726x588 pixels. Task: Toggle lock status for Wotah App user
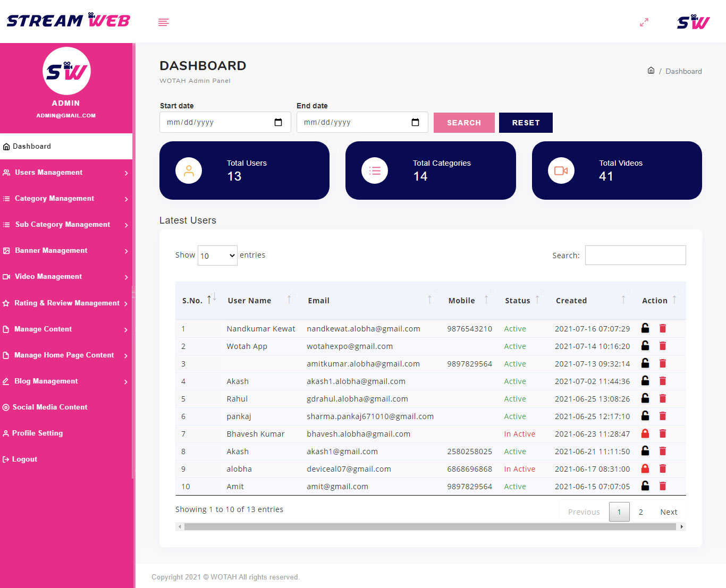point(645,346)
